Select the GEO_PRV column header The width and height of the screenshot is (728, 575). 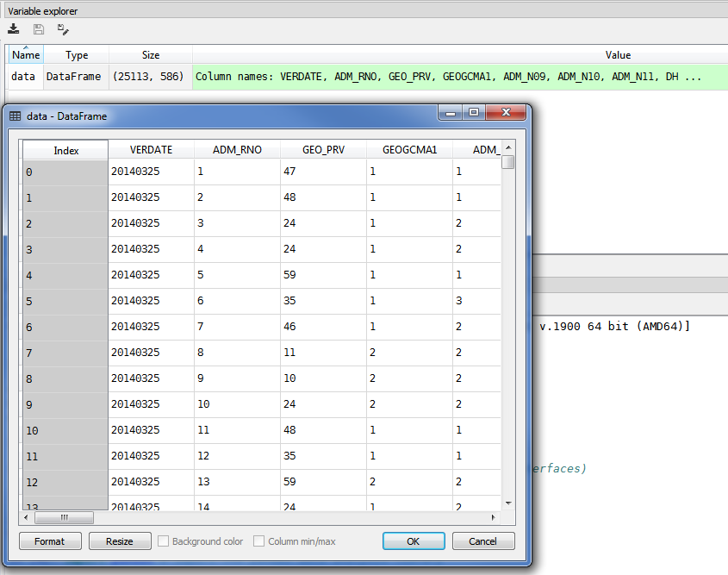323,150
